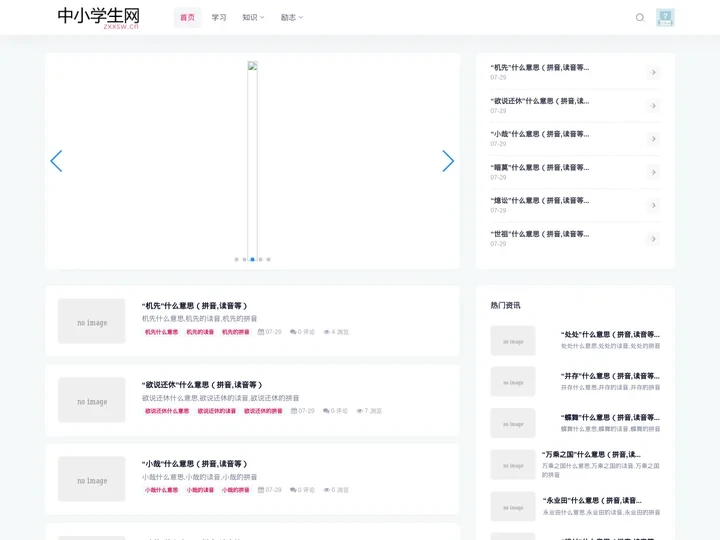Click the calendar icon on "小哉" article
720x540 pixels.
point(261,490)
